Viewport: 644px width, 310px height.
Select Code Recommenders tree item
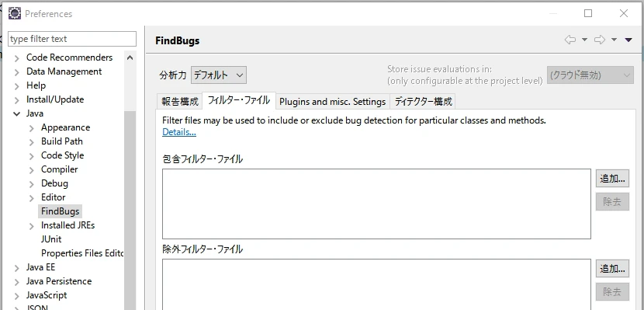coord(69,57)
